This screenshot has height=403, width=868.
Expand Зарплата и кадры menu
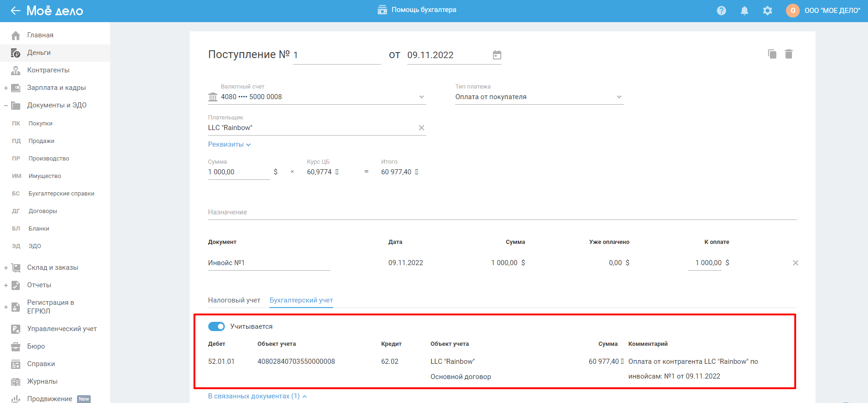(x=6, y=88)
